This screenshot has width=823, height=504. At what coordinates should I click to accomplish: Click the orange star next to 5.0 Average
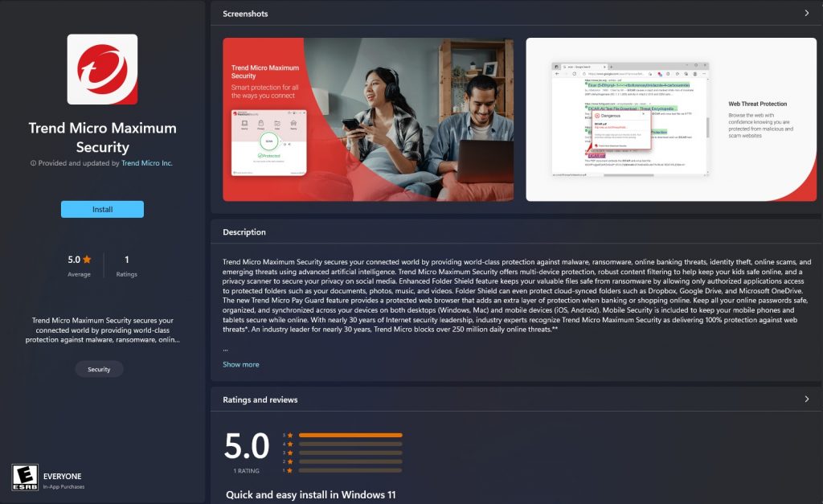[x=87, y=260]
